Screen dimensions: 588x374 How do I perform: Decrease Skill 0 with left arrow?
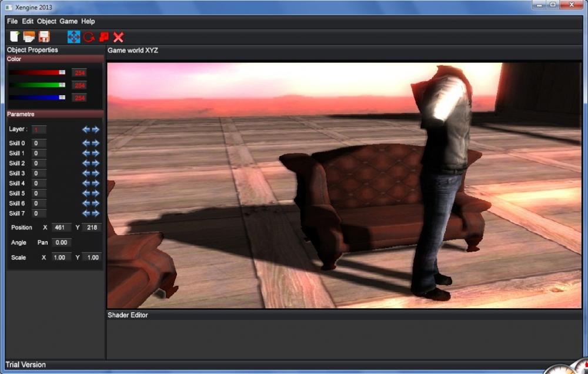coord(86,143)
